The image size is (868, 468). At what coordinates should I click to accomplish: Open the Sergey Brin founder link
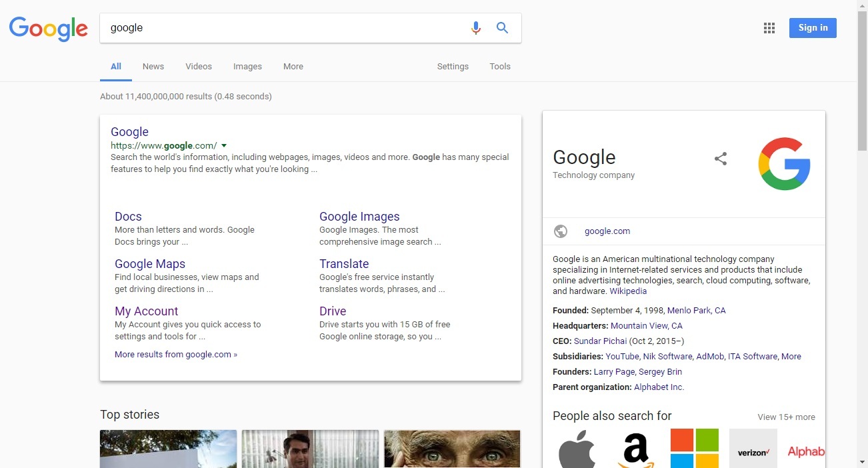click(x=660, y=372)
